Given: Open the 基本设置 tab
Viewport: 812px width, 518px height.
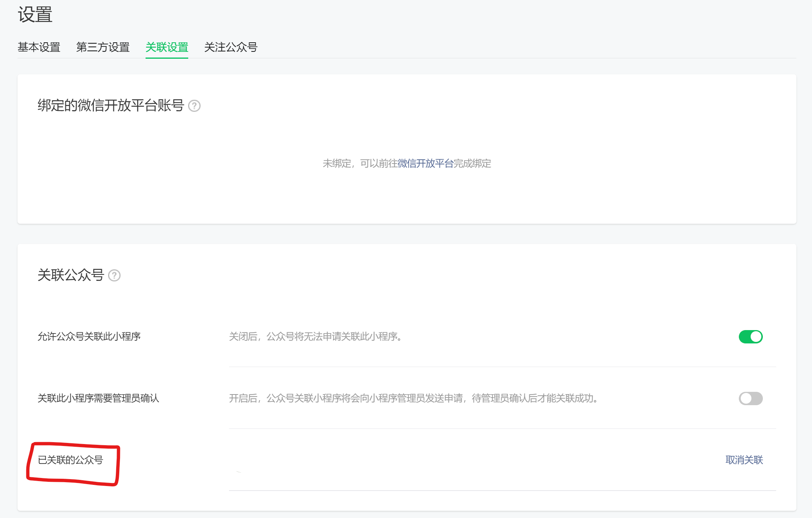Looking at the screenshot, I should [x=39, y=47].
